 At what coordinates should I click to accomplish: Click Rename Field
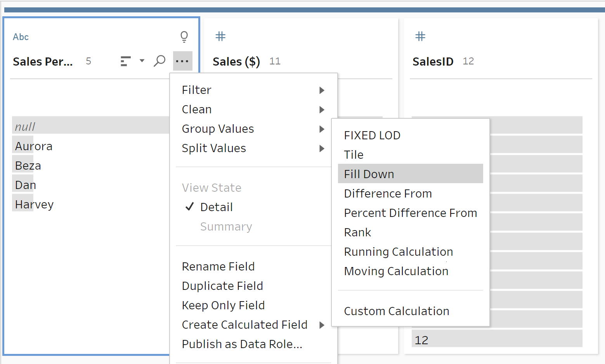click(218, 267)
